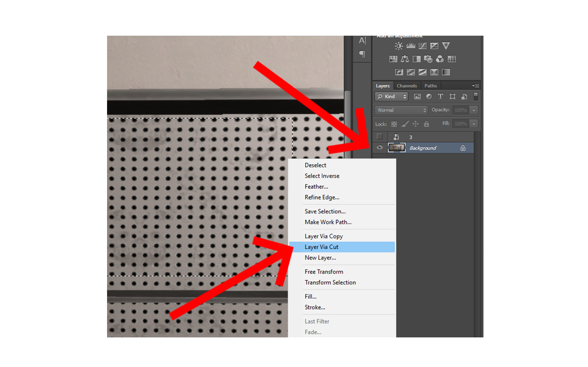This screenshot has width=588, height=367.
Task: Add a Gradient Map adjustment
Action: click(446, 72)
